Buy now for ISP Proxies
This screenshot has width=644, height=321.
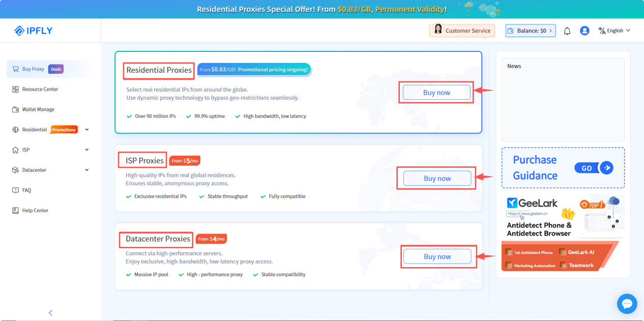point(437,179)
